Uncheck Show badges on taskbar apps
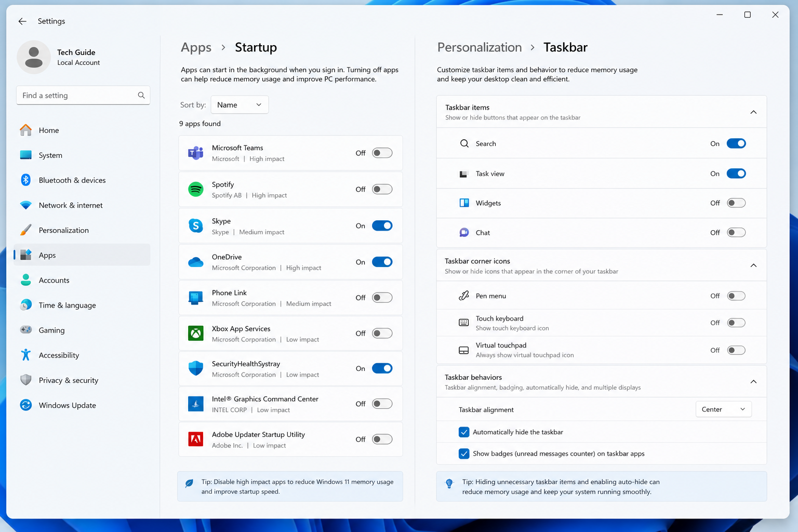 point(464,454)
